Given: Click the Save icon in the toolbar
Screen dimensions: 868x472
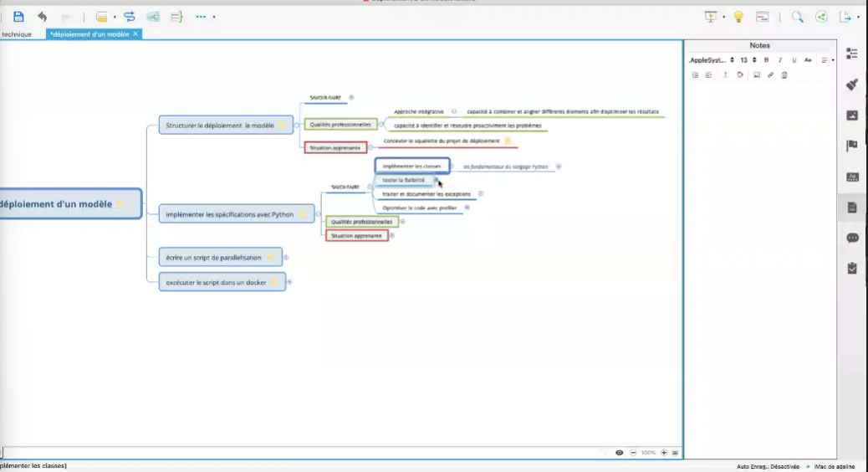Looking at the screenshot, I should [18, 16].
